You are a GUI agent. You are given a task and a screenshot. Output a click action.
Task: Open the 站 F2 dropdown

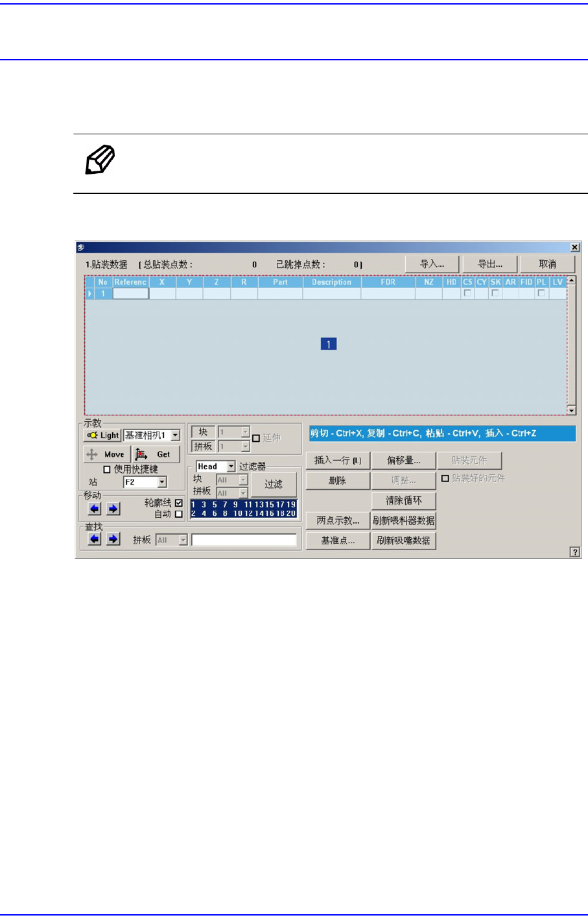point(162,482)
